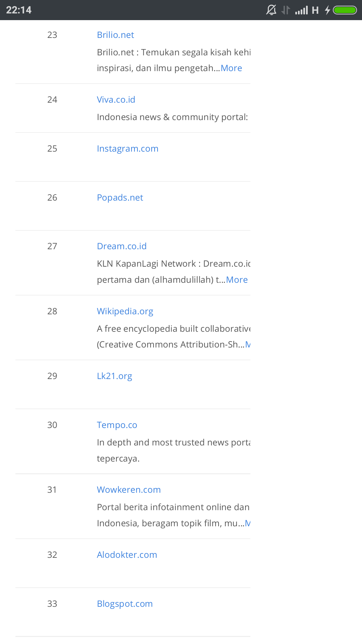The width and height of the screenshot is (362, 644).
Task: Open the Brilio.net link
Action: pyautogui.click(x=115, y=35)
